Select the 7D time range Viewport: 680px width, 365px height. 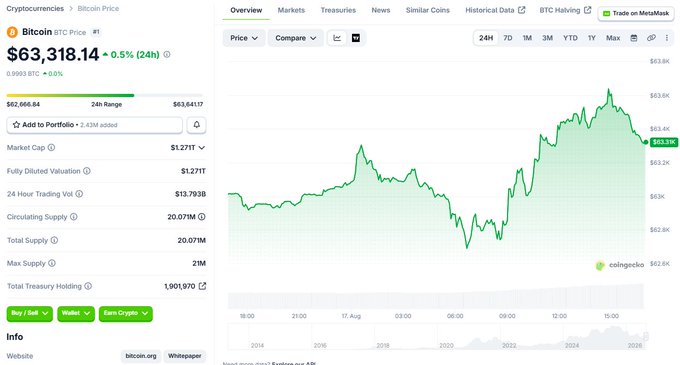coord(508,38)
